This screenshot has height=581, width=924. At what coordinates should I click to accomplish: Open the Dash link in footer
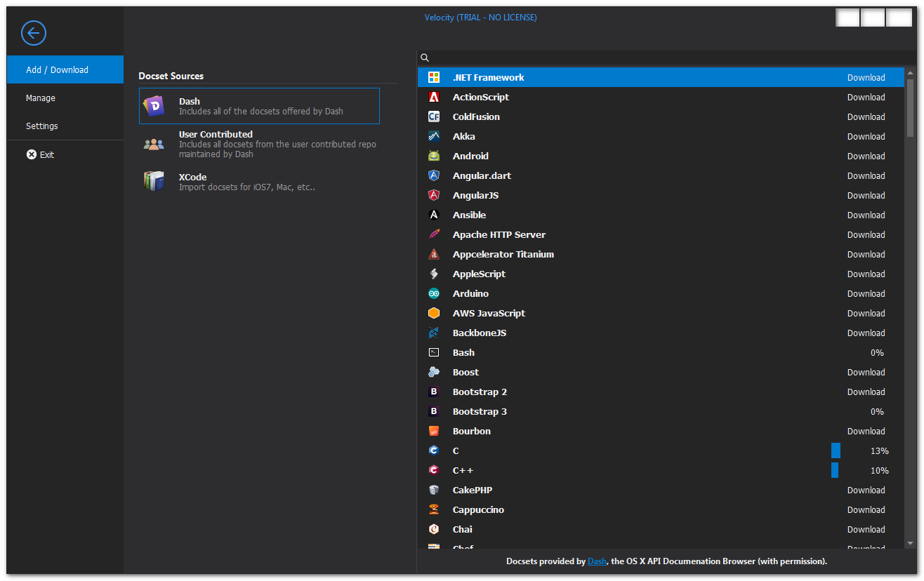(x=597, y=561)
